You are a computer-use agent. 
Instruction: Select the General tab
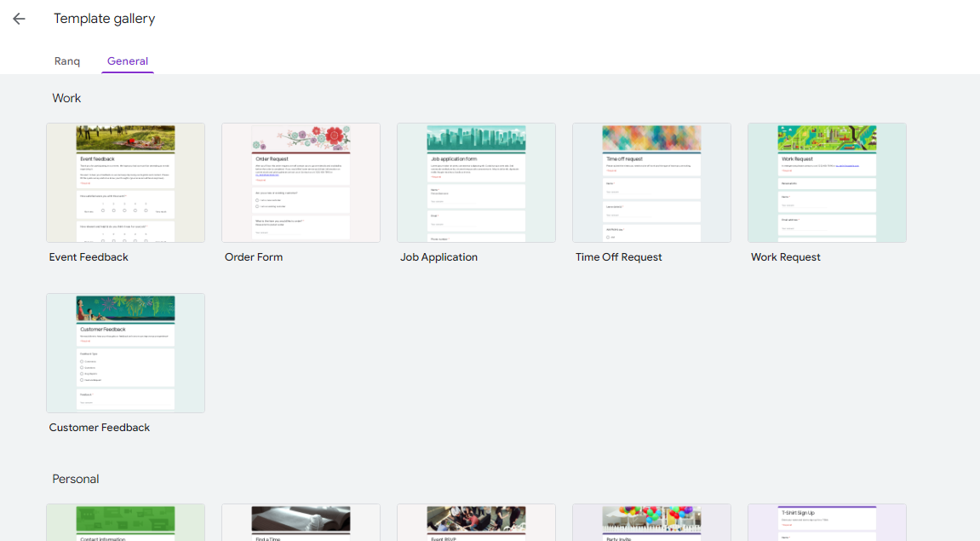click(x=128, y=60)
